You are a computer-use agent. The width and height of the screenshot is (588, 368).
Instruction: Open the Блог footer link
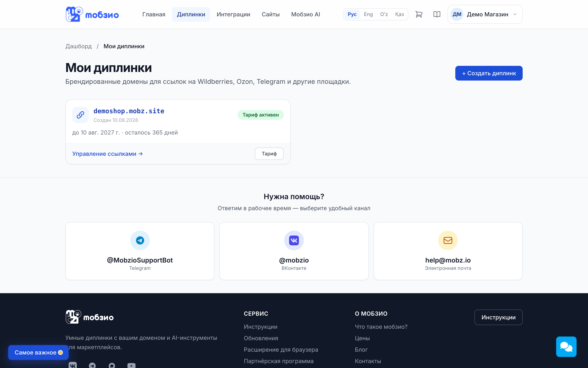[361, 350]
